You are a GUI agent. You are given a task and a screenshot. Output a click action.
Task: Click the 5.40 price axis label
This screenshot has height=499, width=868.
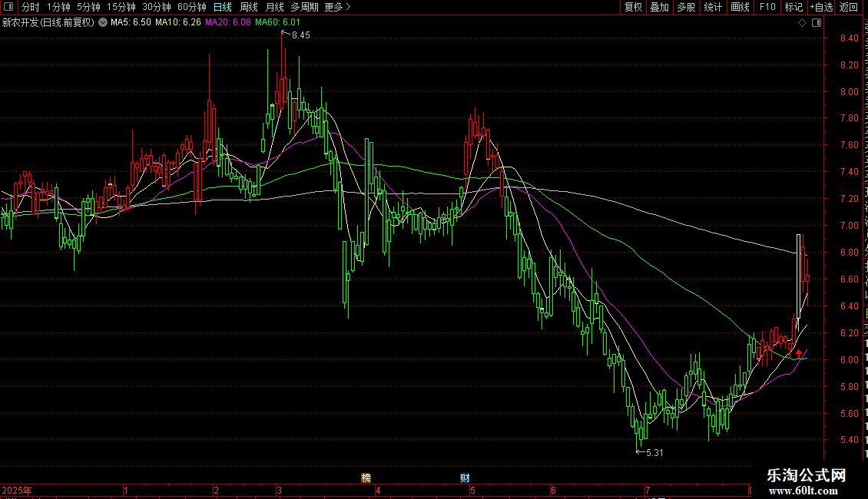click(x=849, y=440)
